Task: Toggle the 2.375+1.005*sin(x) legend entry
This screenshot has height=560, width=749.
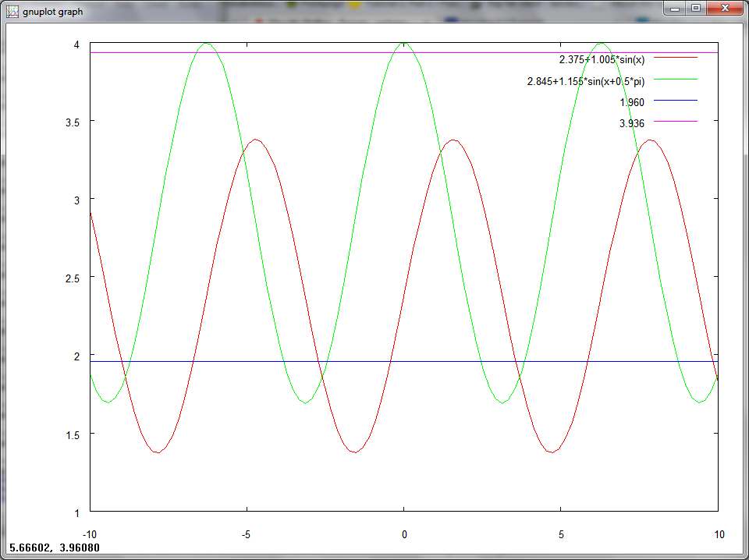Action: (x=602, y=59)
